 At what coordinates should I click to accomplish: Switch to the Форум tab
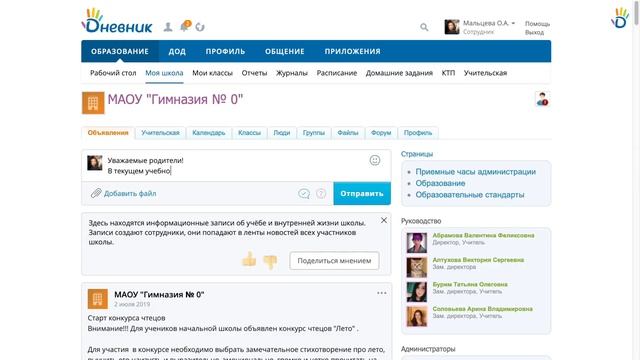pos(381,133)
